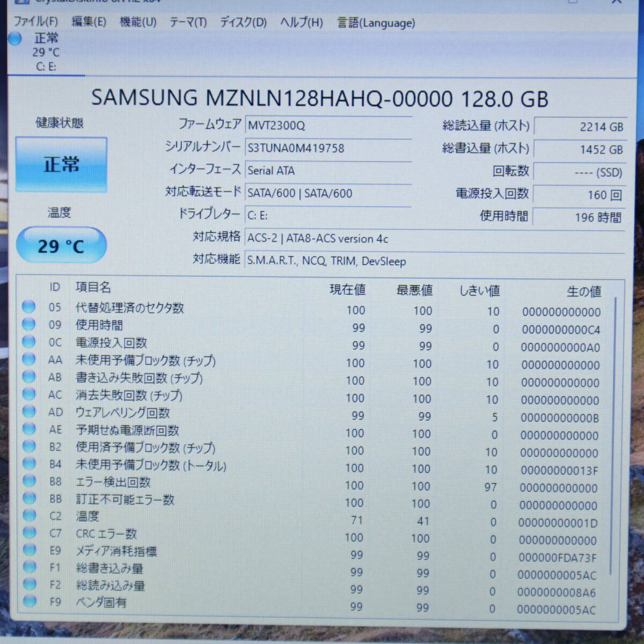Select the C: E: drive tab
The image size is (644, 644).
pyautogui.click(x=46, y=53)
